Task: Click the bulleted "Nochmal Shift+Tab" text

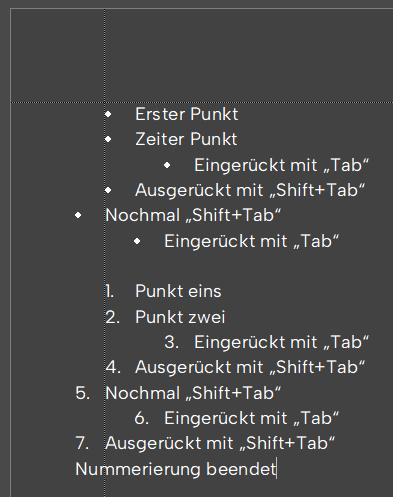Action: coord(193,215)
